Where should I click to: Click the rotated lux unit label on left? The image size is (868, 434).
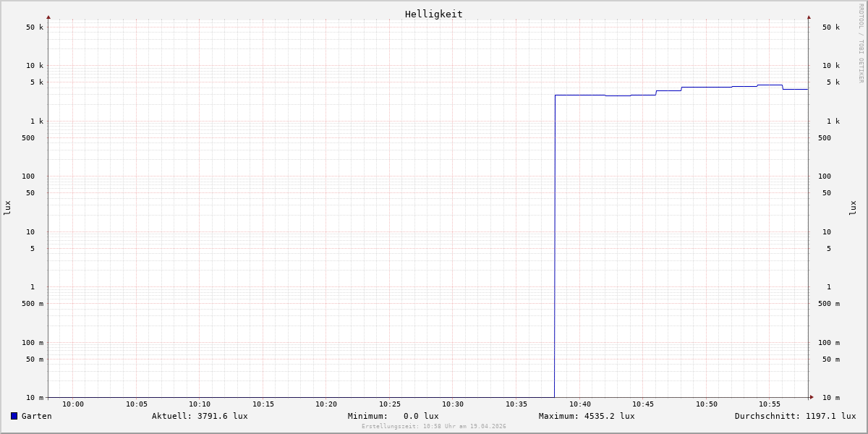[x=7, y=208]
